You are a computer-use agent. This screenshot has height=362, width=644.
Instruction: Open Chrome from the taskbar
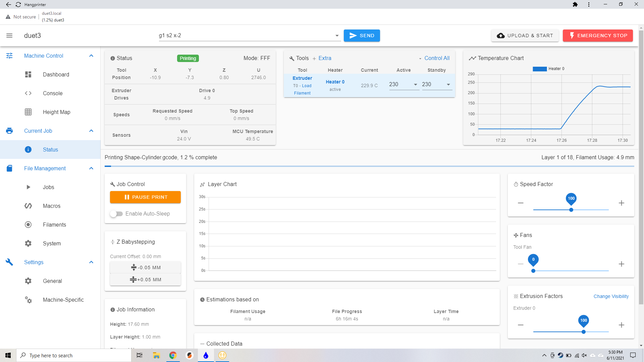point(173,355)
